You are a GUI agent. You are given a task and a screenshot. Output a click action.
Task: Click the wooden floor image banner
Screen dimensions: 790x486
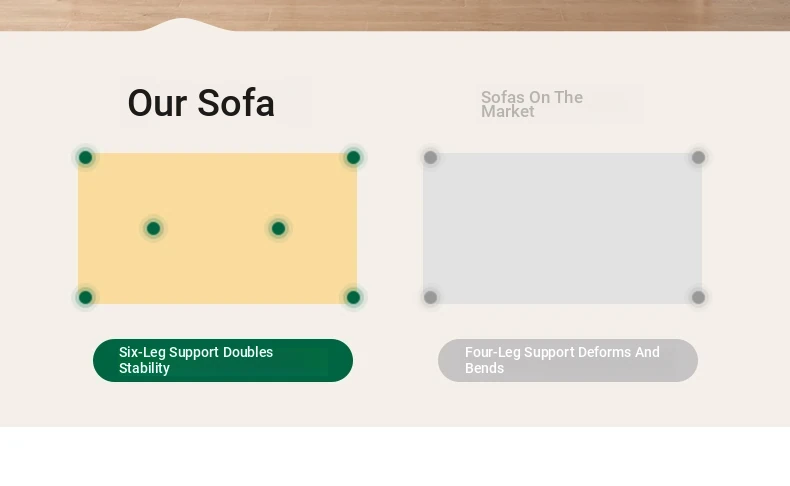[395, 13]
